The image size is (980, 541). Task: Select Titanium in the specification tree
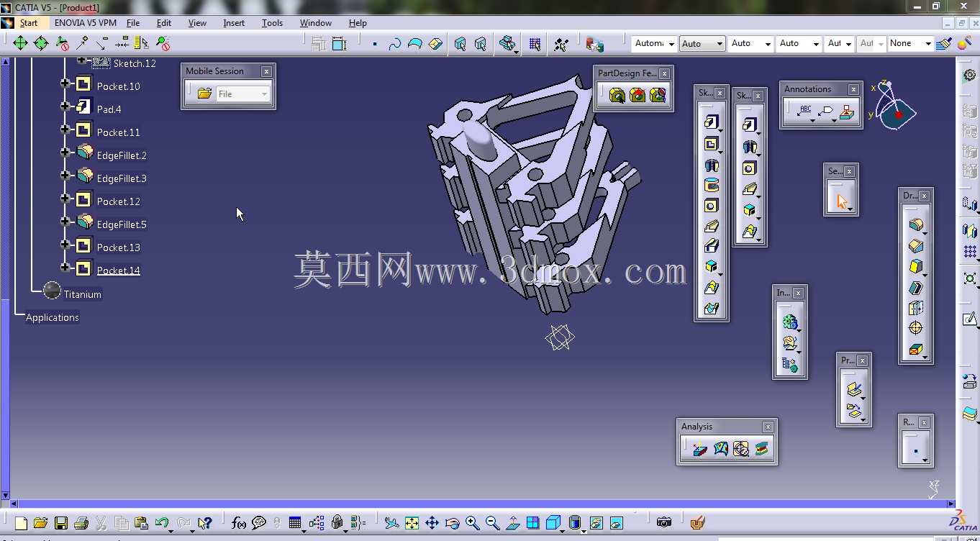pos(82,294)
